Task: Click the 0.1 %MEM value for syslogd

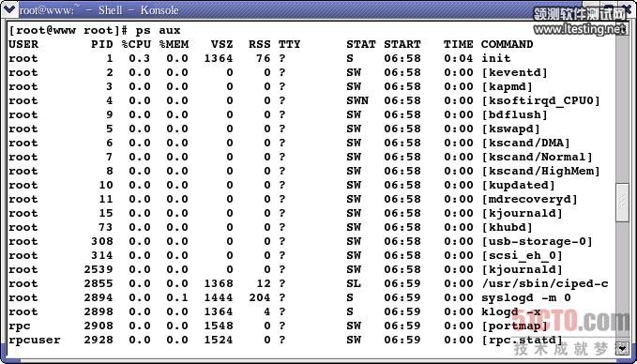Action: (x=177, y=298)
